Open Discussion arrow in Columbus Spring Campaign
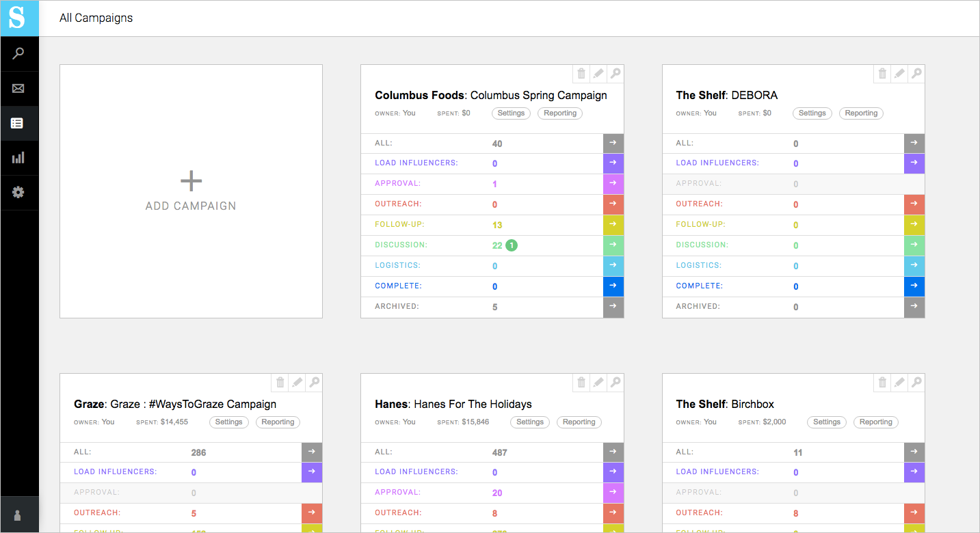Image resolution: width=980 pixels, height=533 pixels. [613, 245]
